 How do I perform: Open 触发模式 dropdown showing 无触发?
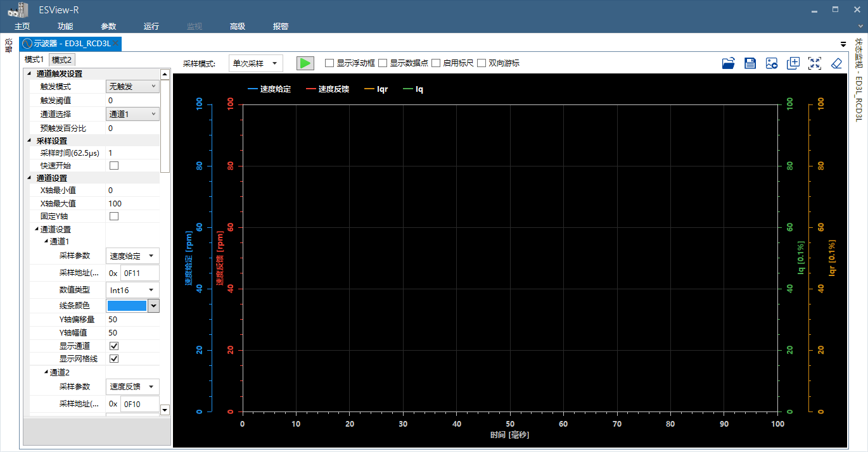coord(132,87)
